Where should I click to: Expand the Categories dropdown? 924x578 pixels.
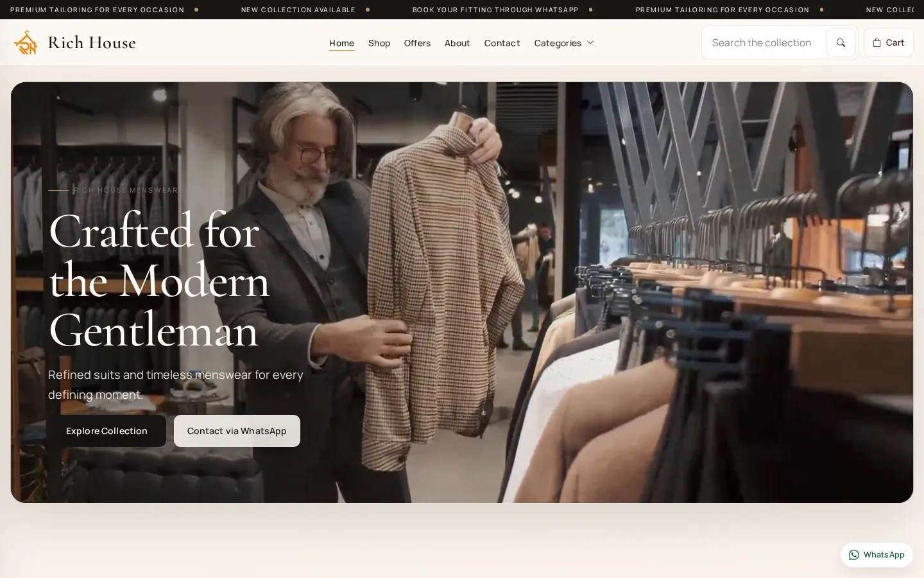coord(564,43)
